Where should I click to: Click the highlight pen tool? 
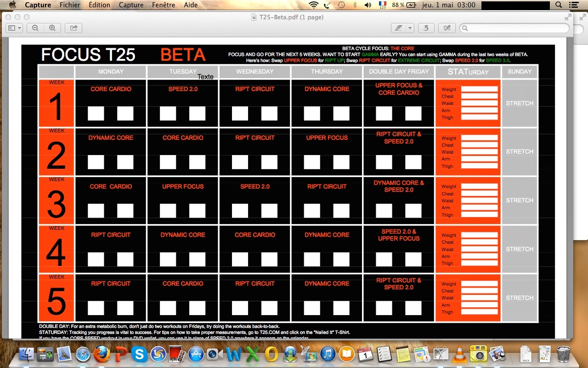pos(398,28)
